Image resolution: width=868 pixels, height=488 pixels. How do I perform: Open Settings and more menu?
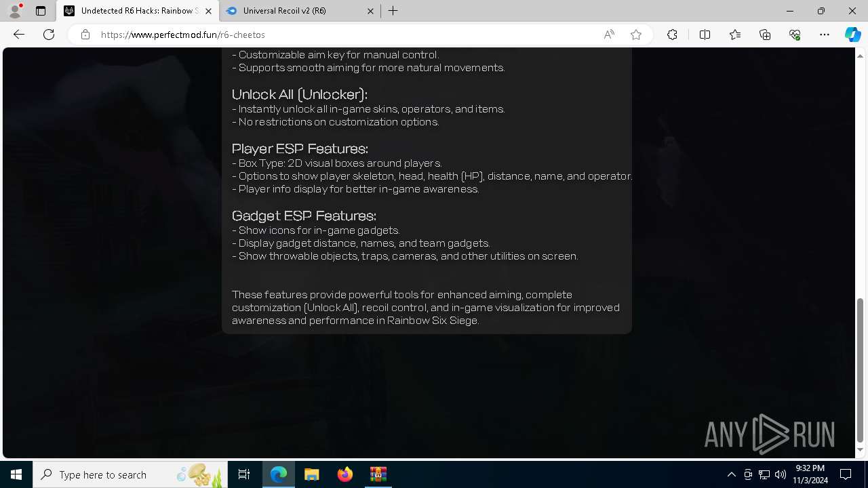click(x=825, y=35)
